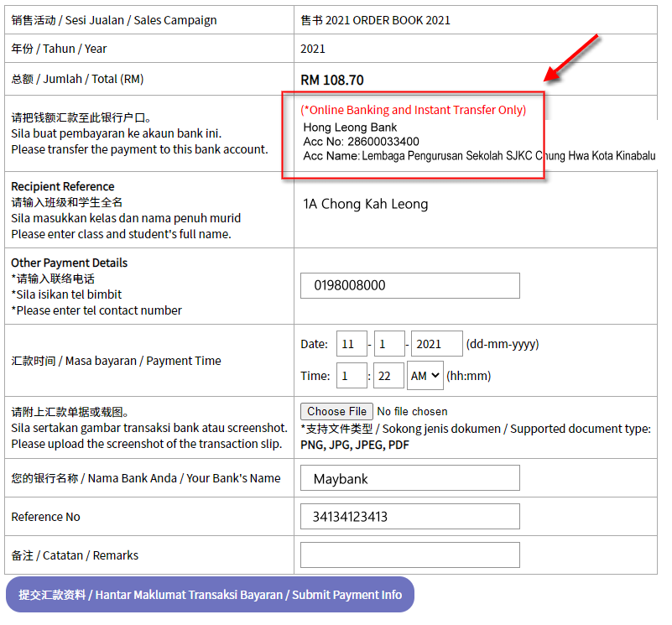
Task: Click the Acc Name Lembaga Pengurusan Sekolah text
Action: pos(479,156)
